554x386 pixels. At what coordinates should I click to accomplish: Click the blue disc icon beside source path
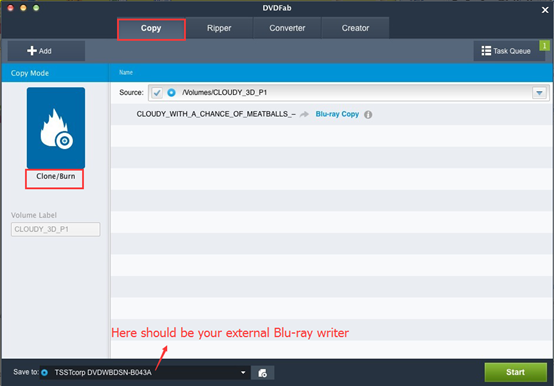(171, 93)
